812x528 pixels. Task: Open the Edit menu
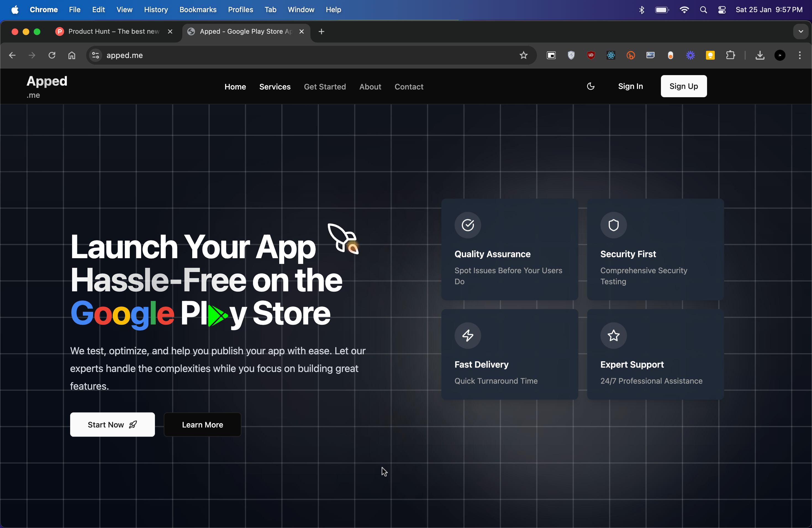[98, 10]
